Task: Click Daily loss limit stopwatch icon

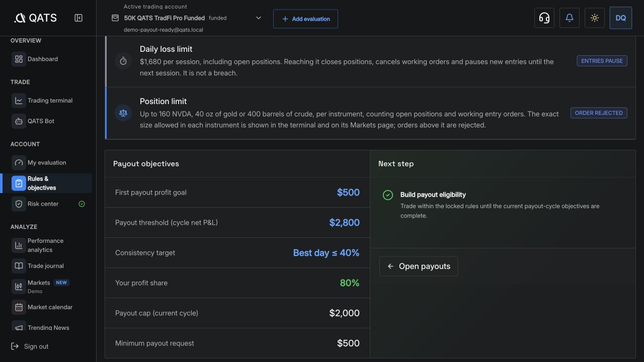Action: click(123, 61)
